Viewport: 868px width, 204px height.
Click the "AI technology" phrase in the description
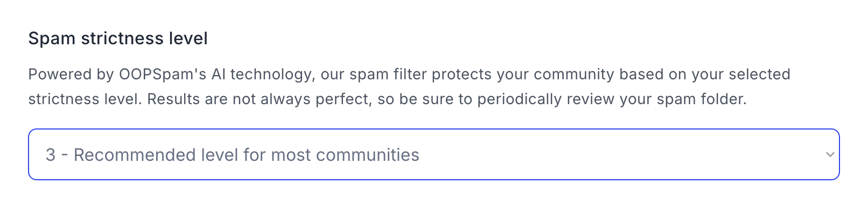click(263, 74)
